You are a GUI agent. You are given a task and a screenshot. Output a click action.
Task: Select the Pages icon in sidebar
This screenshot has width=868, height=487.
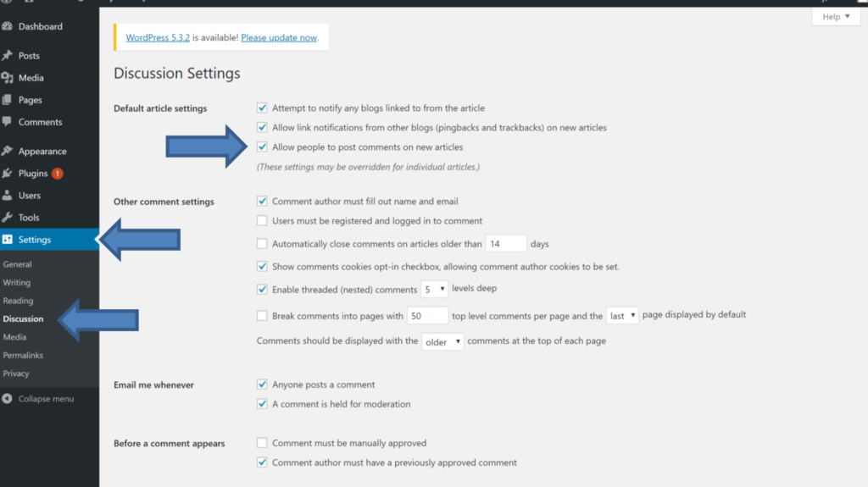pos(7,100)
